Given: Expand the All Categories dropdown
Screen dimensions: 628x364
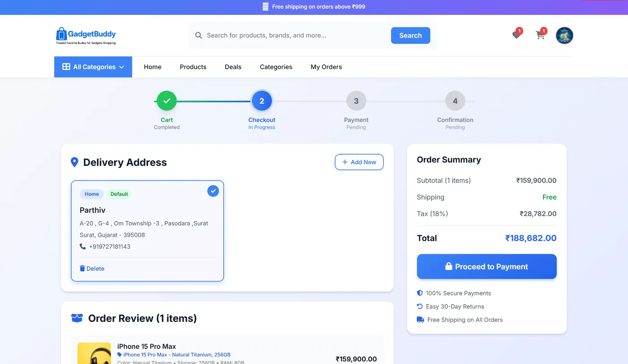Looking at the screenshot, I should click(x=93, y=67).
